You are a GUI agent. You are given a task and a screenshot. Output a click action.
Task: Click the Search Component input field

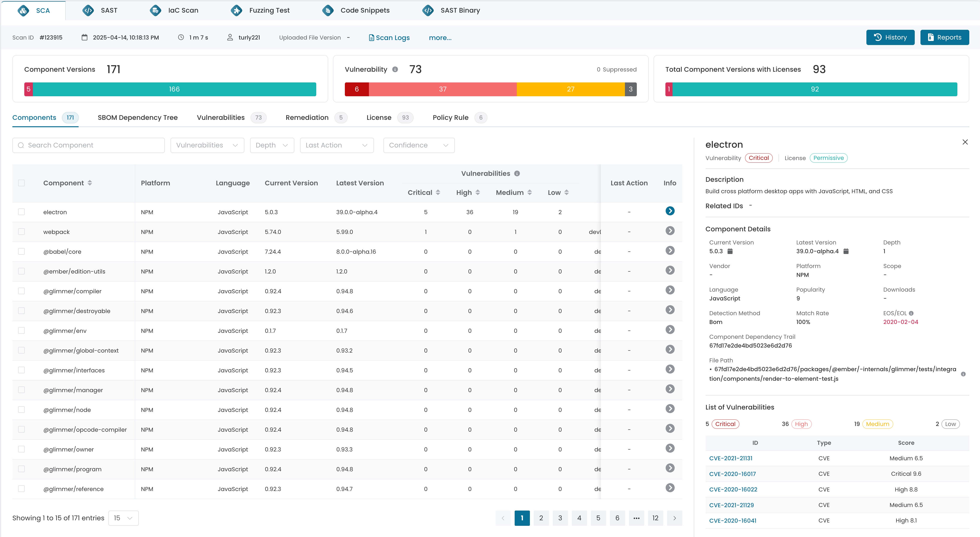pos(88,145)
